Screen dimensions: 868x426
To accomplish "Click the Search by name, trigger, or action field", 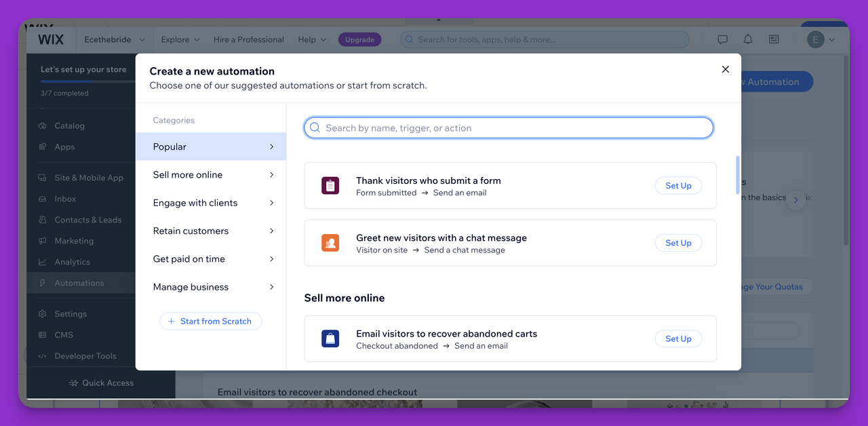I will tap(509, 128).
